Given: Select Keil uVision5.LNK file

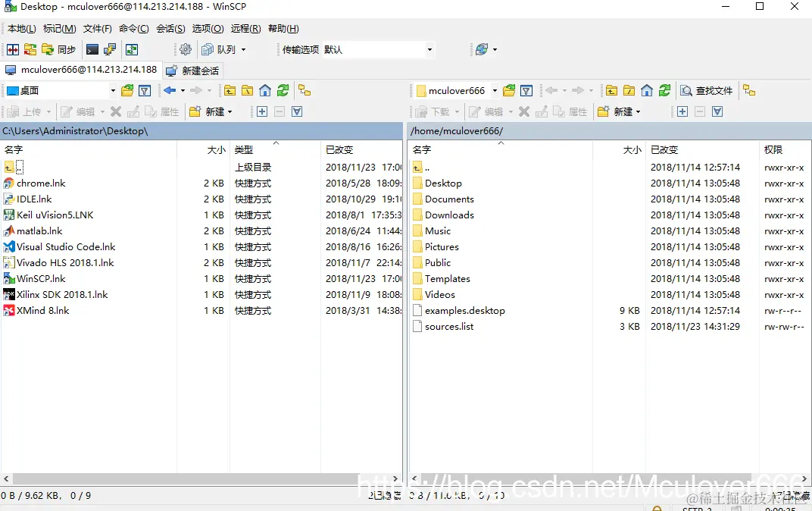Looking at the screenshot, I should tap(55, 215).
